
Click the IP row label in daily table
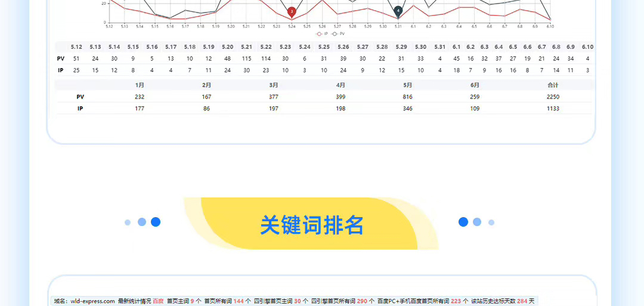point(60,70)
